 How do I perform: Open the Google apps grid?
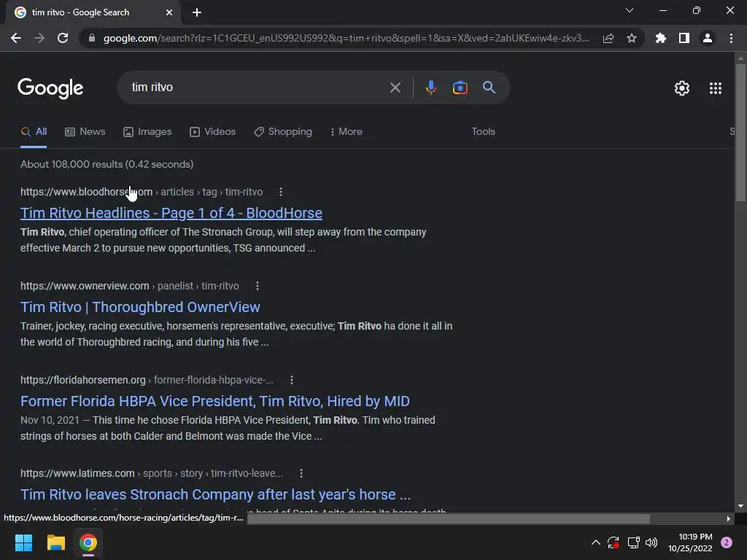coord(715,88)
